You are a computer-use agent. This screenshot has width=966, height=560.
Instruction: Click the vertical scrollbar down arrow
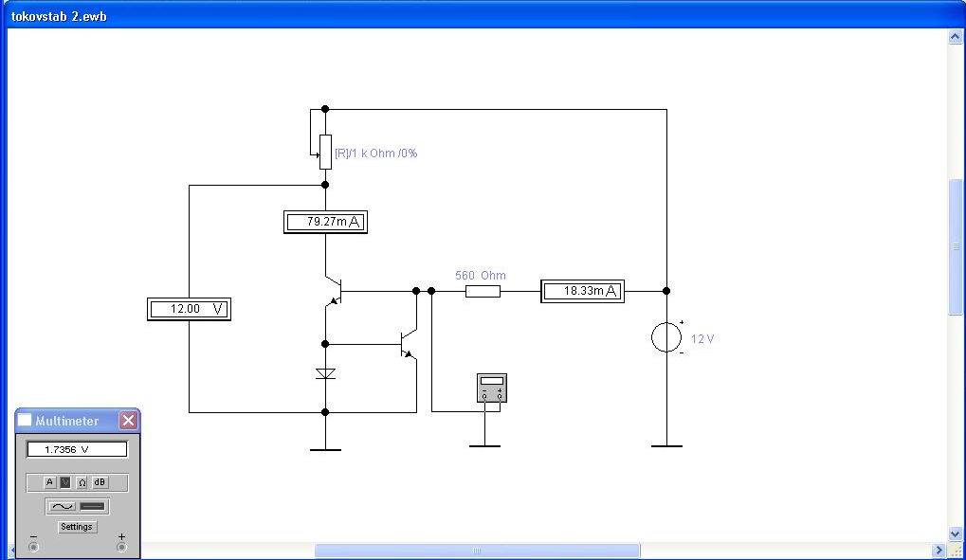pos(956,534)
